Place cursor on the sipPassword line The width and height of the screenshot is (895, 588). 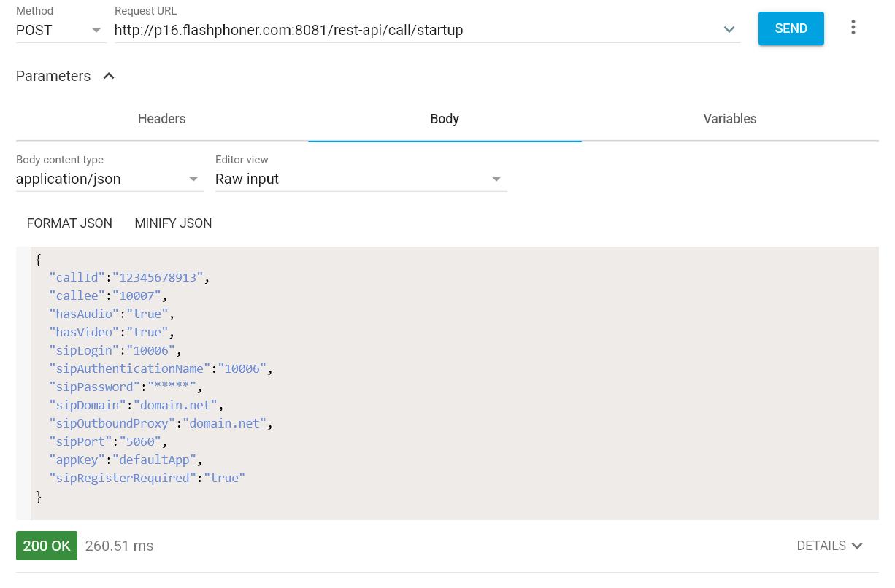point(123,387)
